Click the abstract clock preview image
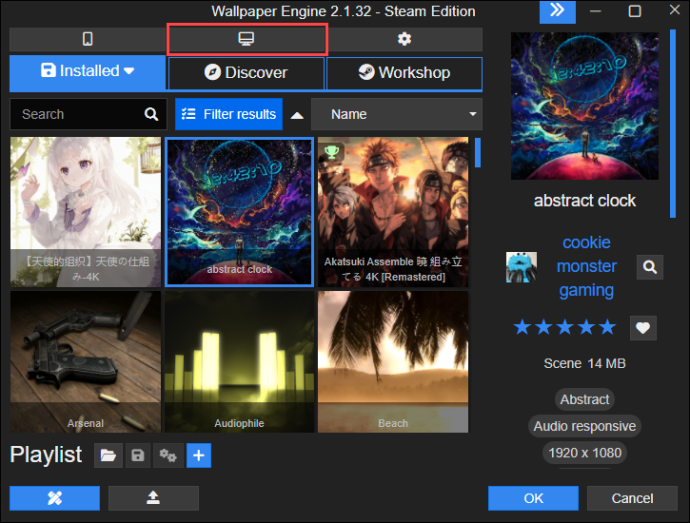The height and width of the screenshot is (523, 690). tap(585, 106)
